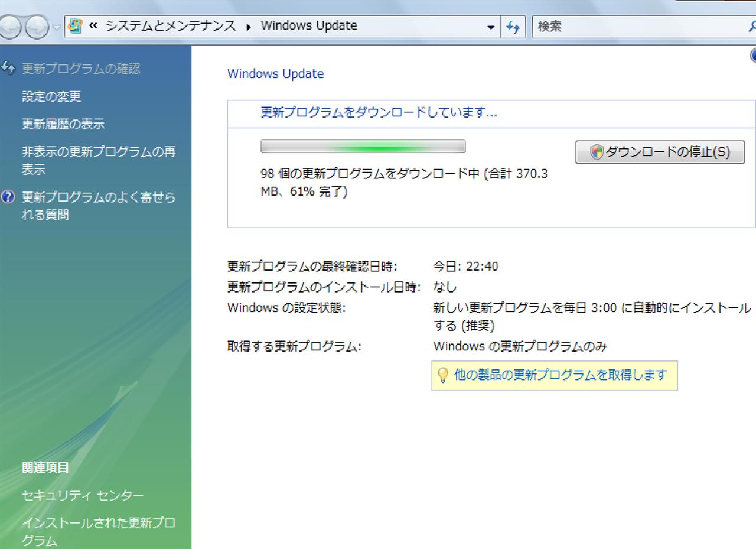756x549 pixels.
Task: Click the 新しい更新プログラムを毎日 3:00 setting text
Action: pos(592,317)
